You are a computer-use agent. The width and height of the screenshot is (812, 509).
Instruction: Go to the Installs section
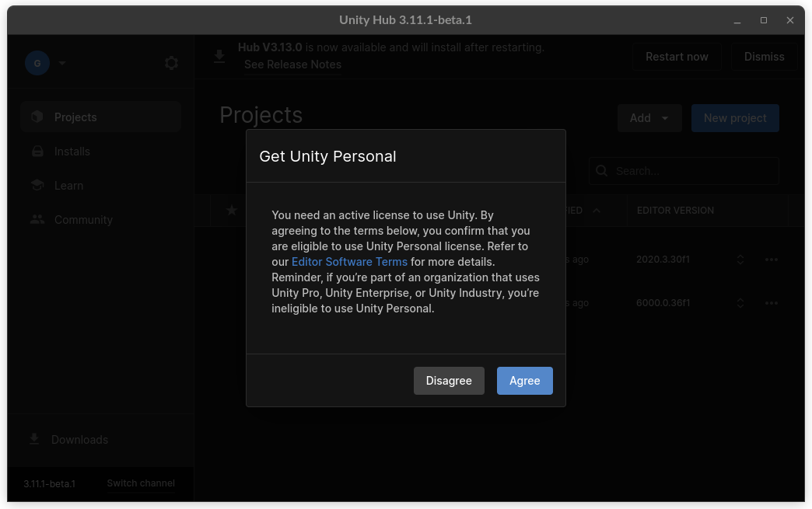72,152
